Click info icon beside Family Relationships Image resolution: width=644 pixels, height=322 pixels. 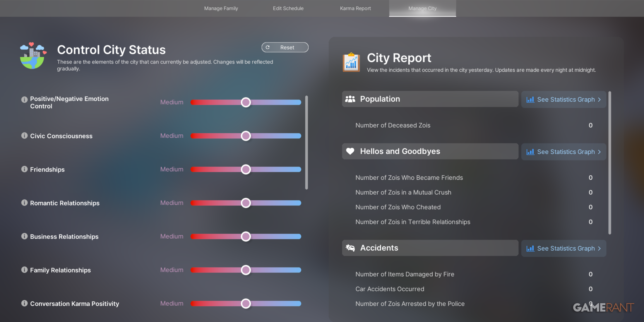point(24,270)
